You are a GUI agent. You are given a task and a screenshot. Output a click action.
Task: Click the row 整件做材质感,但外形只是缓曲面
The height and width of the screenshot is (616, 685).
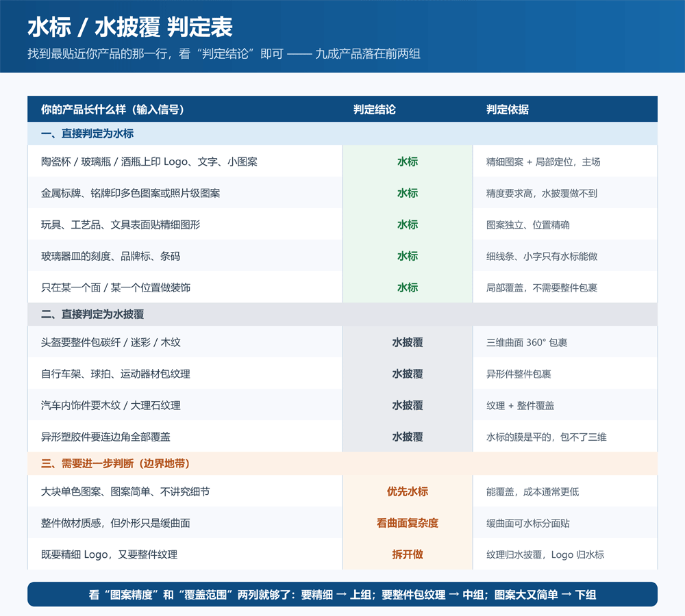(342, 523)
